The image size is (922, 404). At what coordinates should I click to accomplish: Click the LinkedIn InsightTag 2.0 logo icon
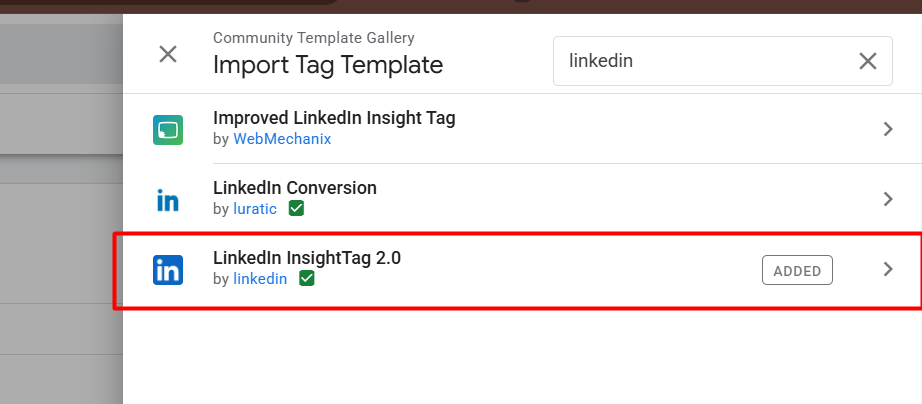tap(168, 270)
